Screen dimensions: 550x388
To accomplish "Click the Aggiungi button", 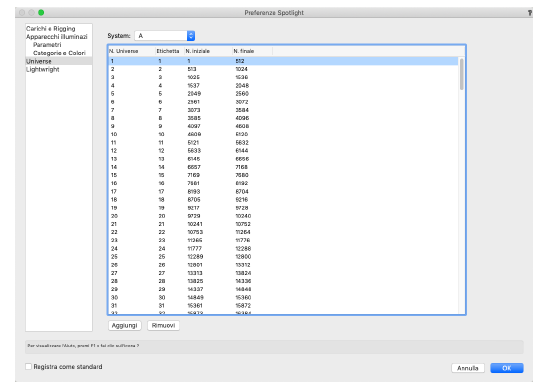I will coord(125,326).
